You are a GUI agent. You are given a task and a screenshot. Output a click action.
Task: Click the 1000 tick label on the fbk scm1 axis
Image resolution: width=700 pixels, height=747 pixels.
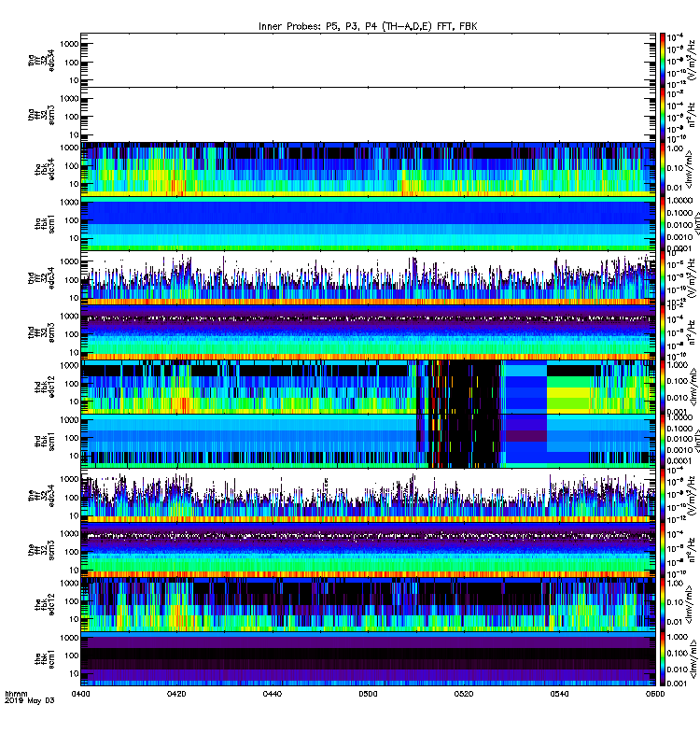[x=69, y=638]
